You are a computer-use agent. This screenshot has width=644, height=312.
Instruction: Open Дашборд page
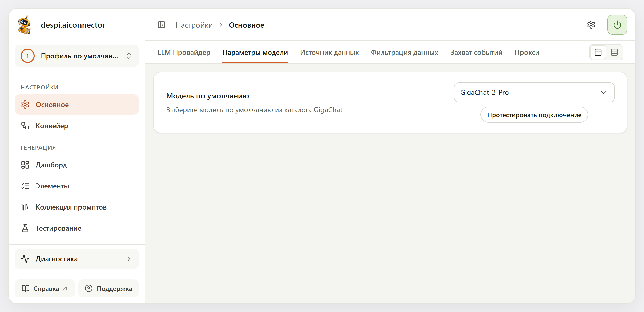tap(77, 165)
